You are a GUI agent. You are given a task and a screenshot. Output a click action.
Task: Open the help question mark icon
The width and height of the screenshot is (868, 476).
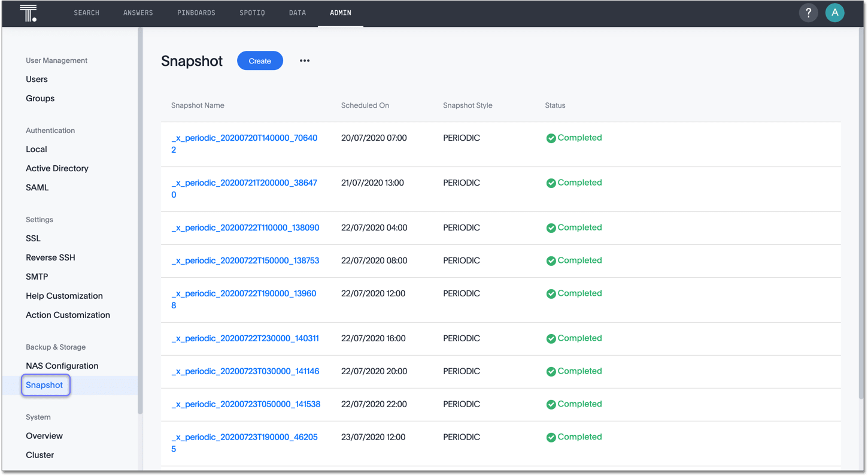point(808,13)
